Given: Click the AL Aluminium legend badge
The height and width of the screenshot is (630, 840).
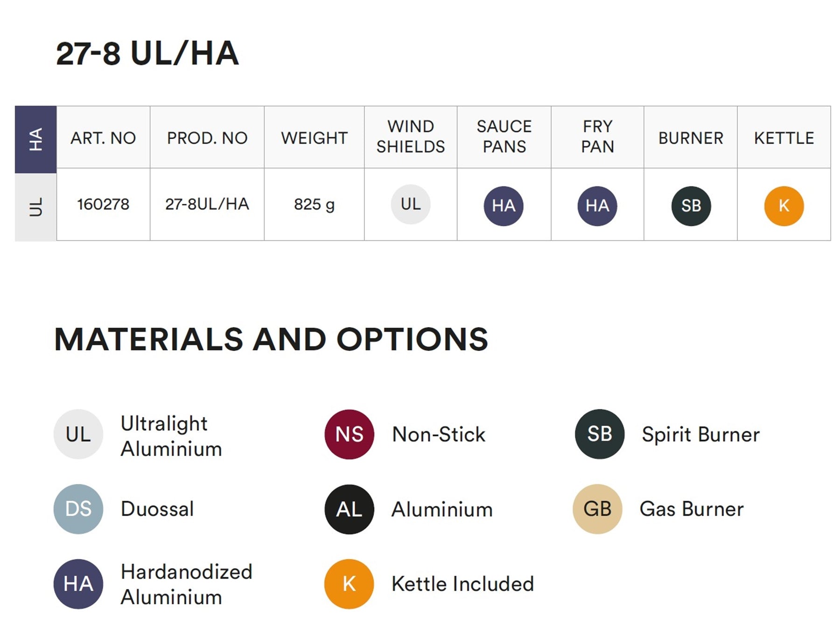Looking at the screenshot, I should (x=349, y=509).
